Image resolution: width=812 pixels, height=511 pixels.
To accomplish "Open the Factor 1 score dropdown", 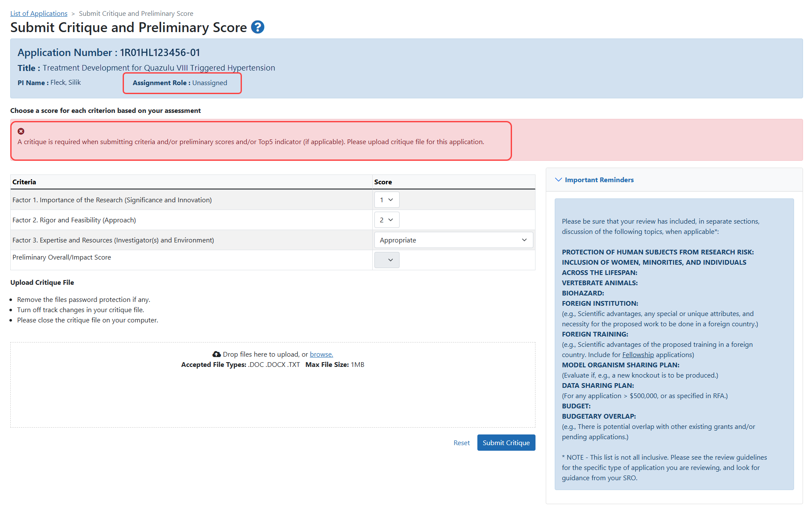I will click(387, 200).
